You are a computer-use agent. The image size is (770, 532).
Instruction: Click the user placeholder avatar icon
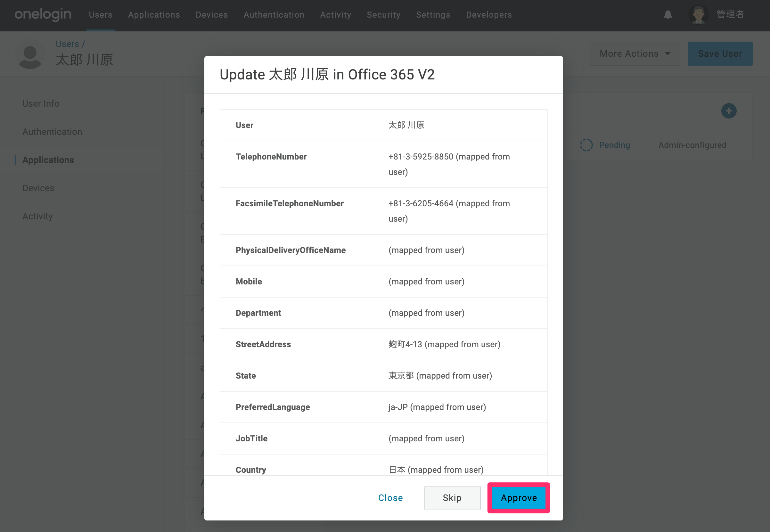click(x=30, y=54)
